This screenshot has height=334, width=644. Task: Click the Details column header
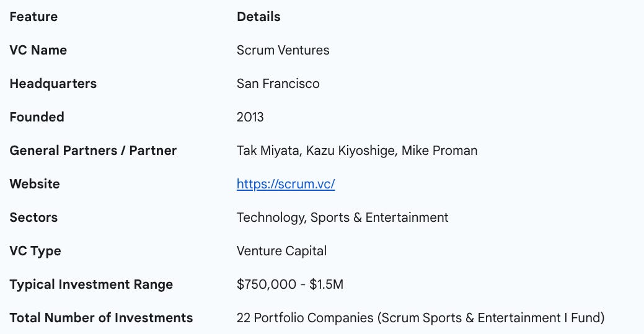(258, 17)
